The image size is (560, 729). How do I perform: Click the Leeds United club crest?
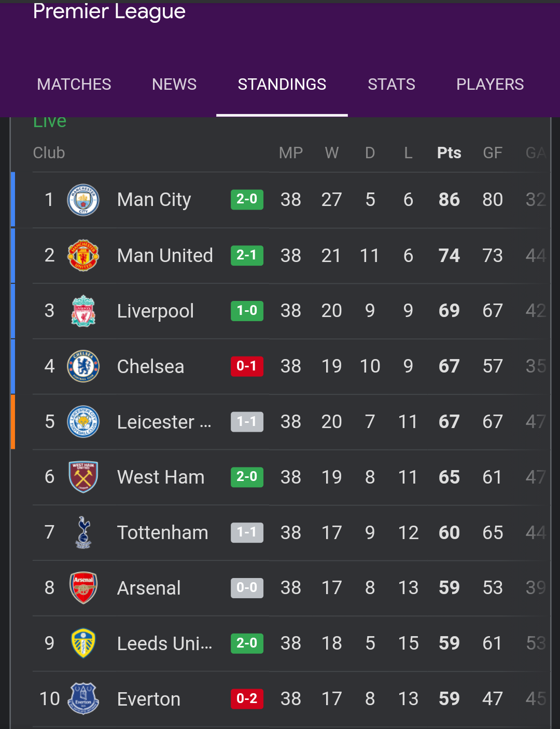[x=83, y=643]
